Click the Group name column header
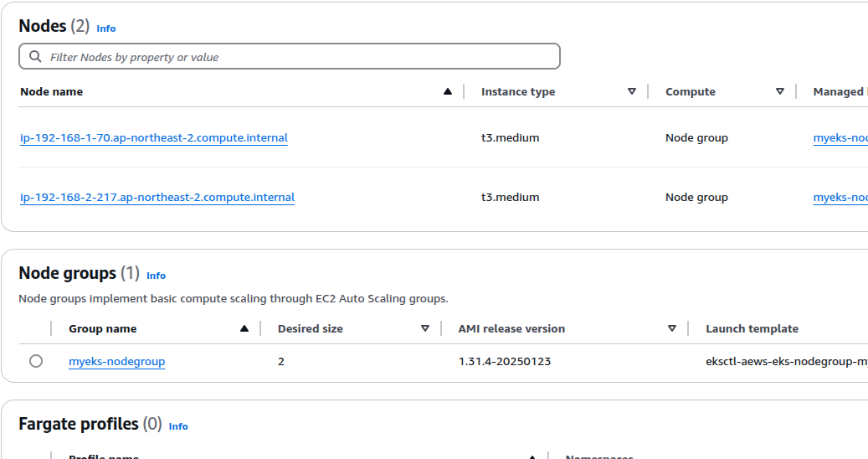This screenshot has width=868, height=459. [102, 329]
